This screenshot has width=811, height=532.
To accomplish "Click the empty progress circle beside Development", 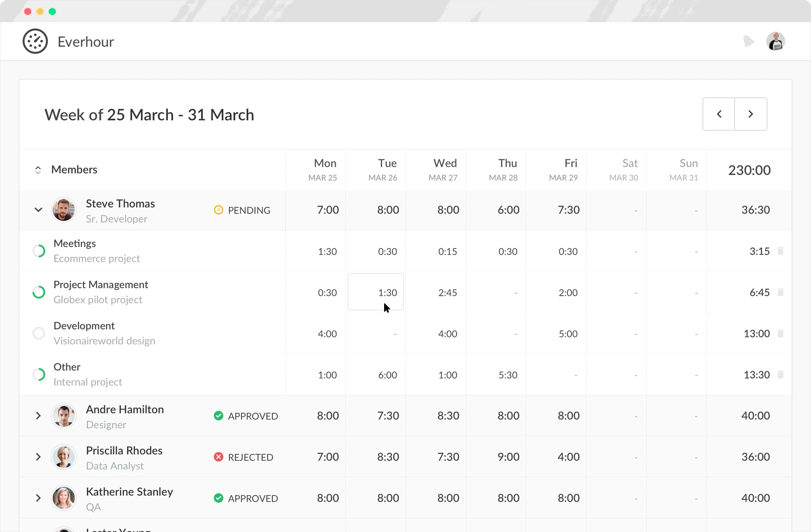I will pos(39,333).
